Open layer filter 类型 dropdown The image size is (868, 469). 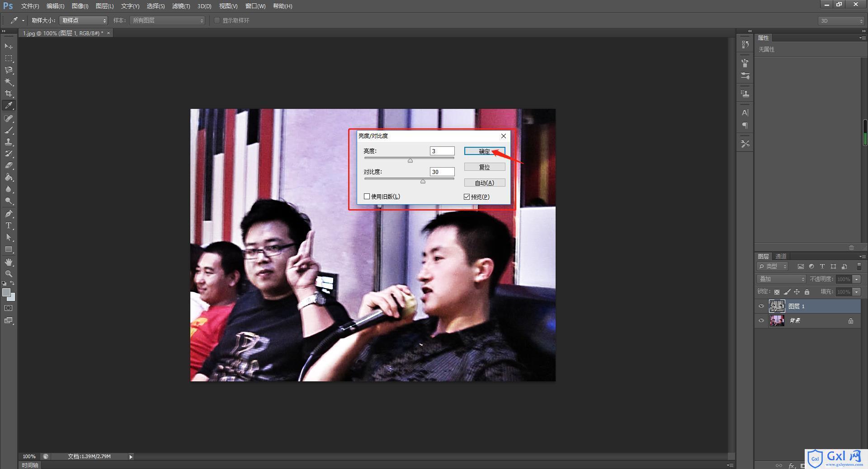tap(773, 267)
